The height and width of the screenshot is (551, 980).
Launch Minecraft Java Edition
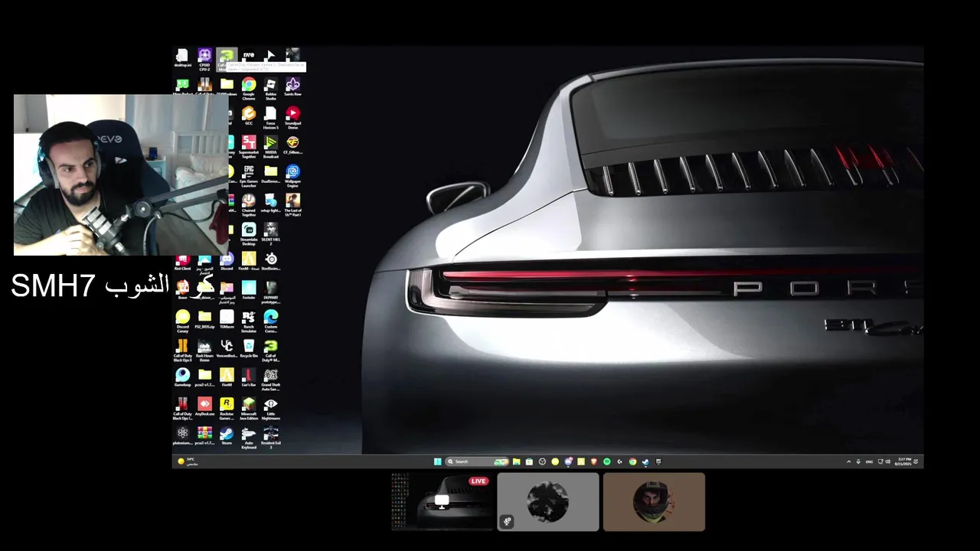click(249, 409)
